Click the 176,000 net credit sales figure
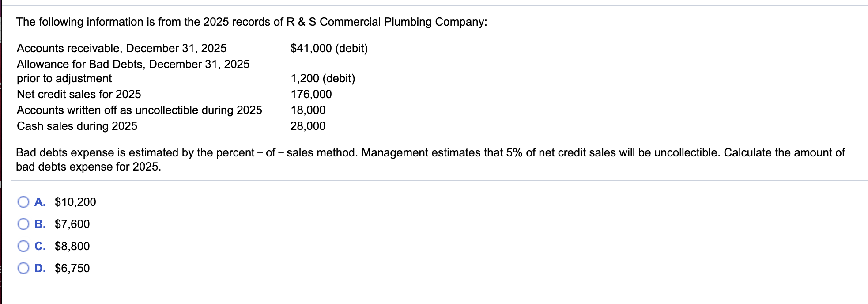This screenshot has width=868, height=304. click(311, 94)
